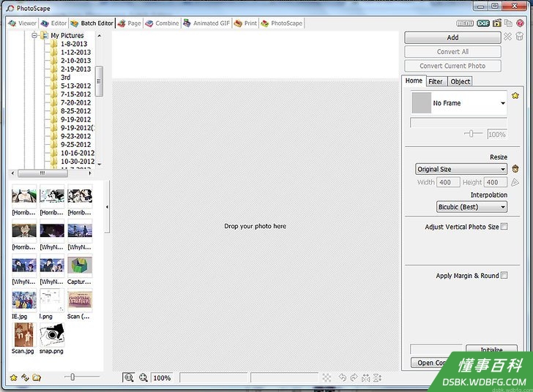The image size is (533, 392).
Task: Select the IE.jpg thumbnail
Action: coord(24,301)
